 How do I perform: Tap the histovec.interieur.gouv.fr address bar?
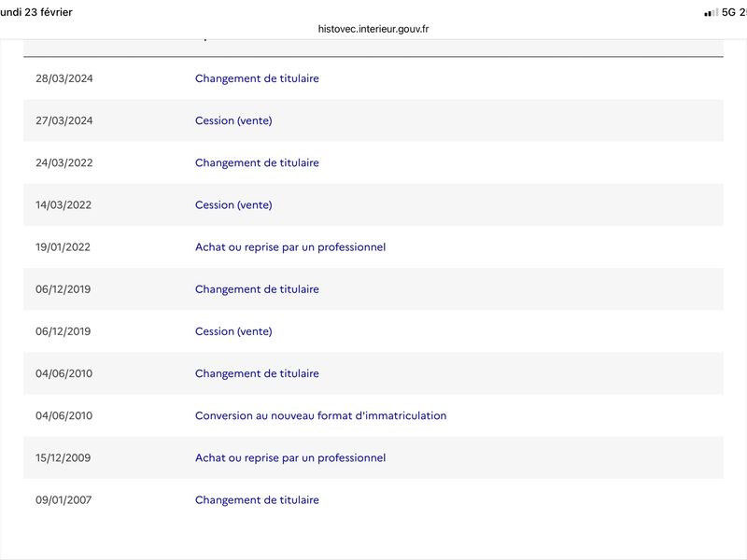click(x=373, y=29)
